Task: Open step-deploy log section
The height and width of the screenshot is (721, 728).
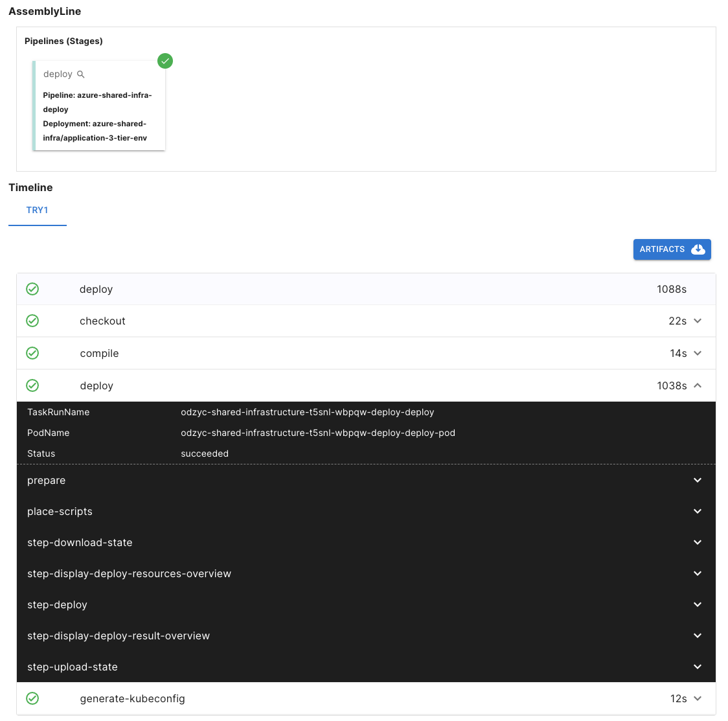Action: pos(698,604)
